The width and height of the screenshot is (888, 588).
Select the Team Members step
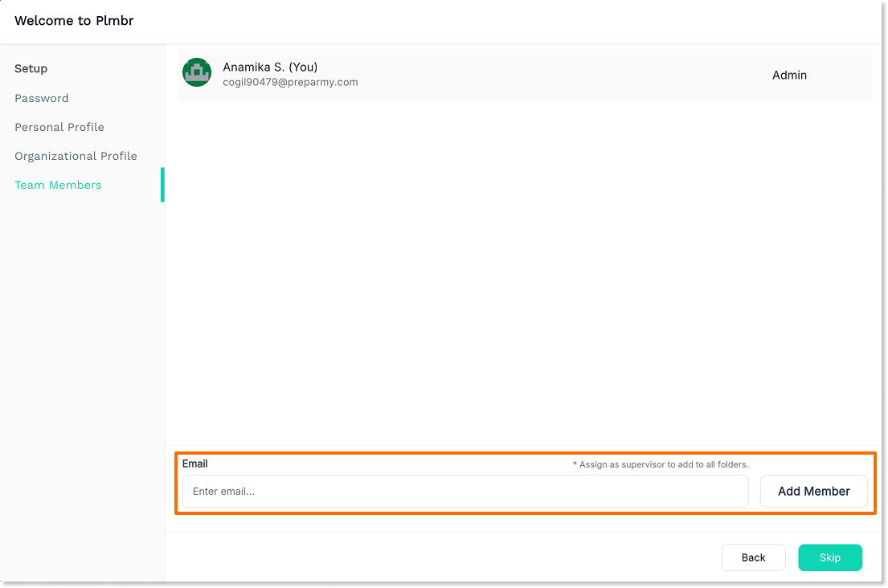pyautogui.click(x=58, y=185)
